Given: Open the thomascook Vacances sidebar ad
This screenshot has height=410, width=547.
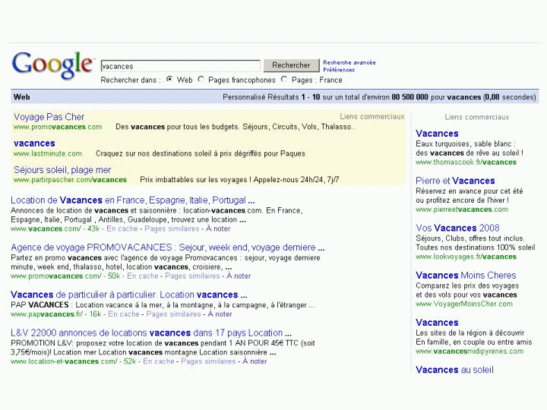Looking at the screenshot, I should point(437,134).
